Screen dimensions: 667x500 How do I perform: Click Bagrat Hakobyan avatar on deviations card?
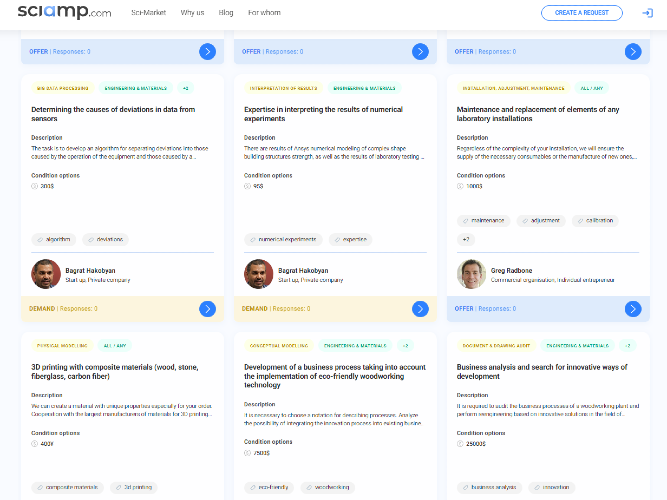(46, 274)
